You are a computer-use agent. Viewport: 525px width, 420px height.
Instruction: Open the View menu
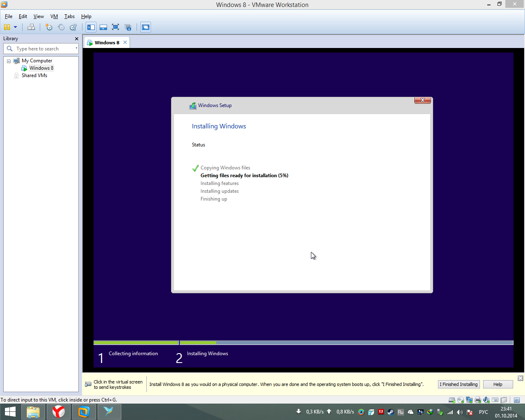tap(39, 16)
